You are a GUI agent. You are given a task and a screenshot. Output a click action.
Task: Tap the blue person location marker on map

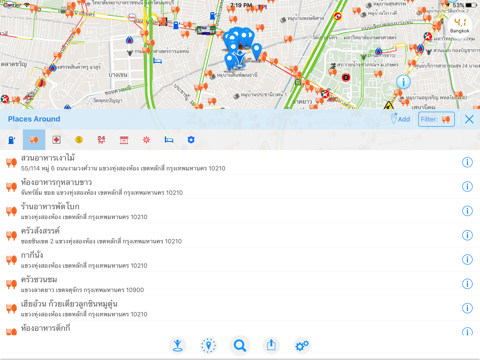pyautogui.click(x=239, y=59)
